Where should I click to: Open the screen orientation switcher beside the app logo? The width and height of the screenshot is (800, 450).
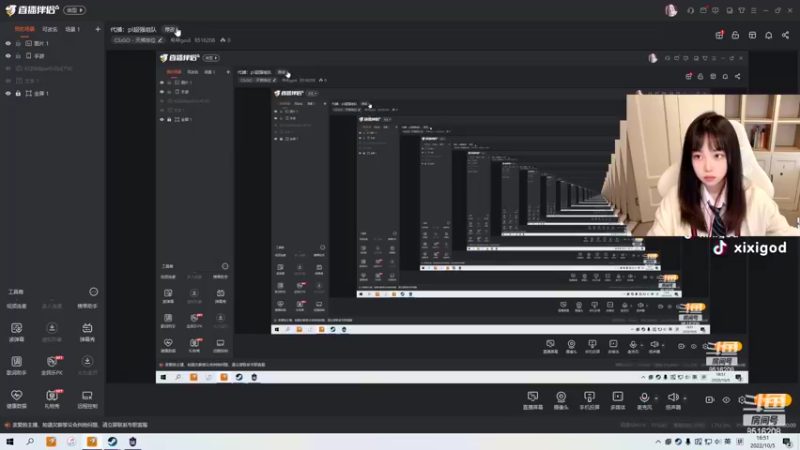(74, 10)
